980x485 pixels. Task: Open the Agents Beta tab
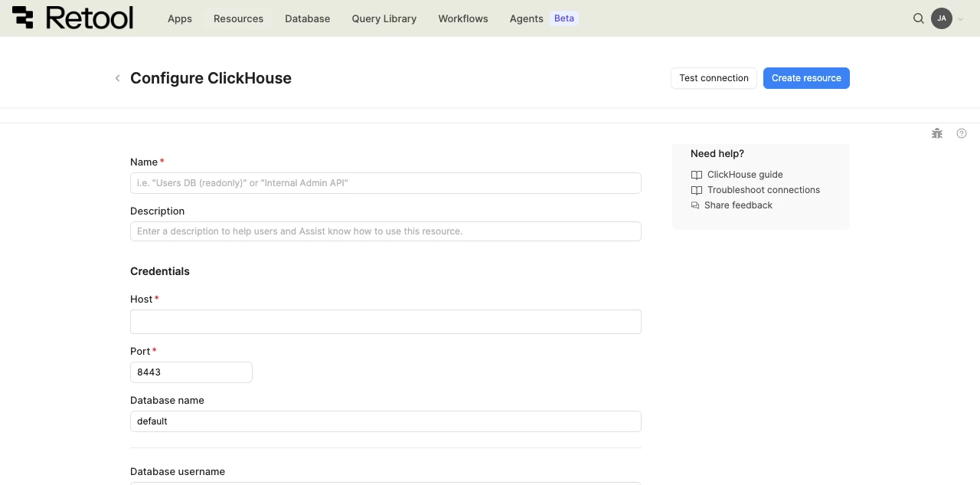pos(543,18)
